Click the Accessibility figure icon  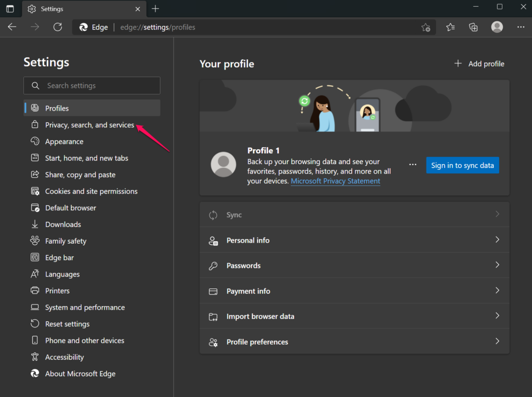[x=35, y=356]
